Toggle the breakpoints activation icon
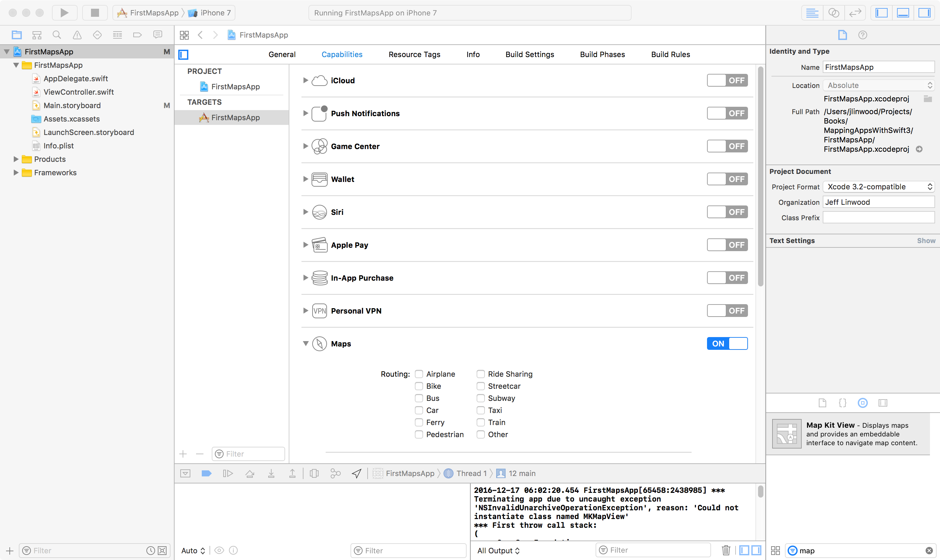The image size is (940, 560). (206, 473)
